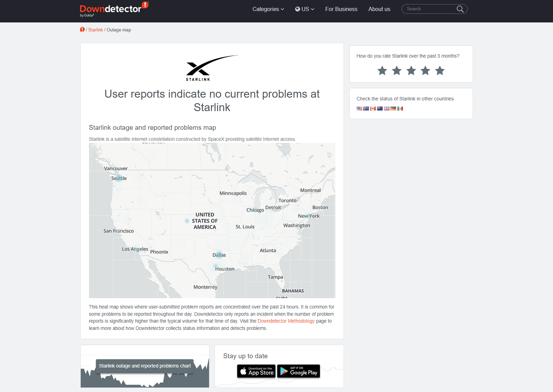Open the About us page

[x=379, y=9]
